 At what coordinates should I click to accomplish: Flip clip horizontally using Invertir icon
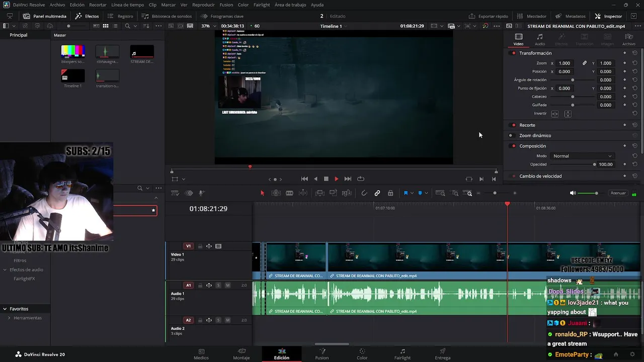555,114
